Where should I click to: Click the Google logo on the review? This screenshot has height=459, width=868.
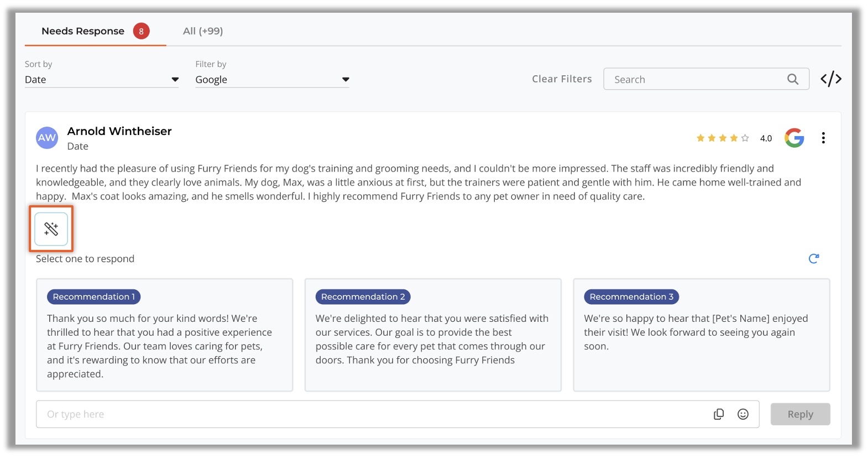click(794, 138)
